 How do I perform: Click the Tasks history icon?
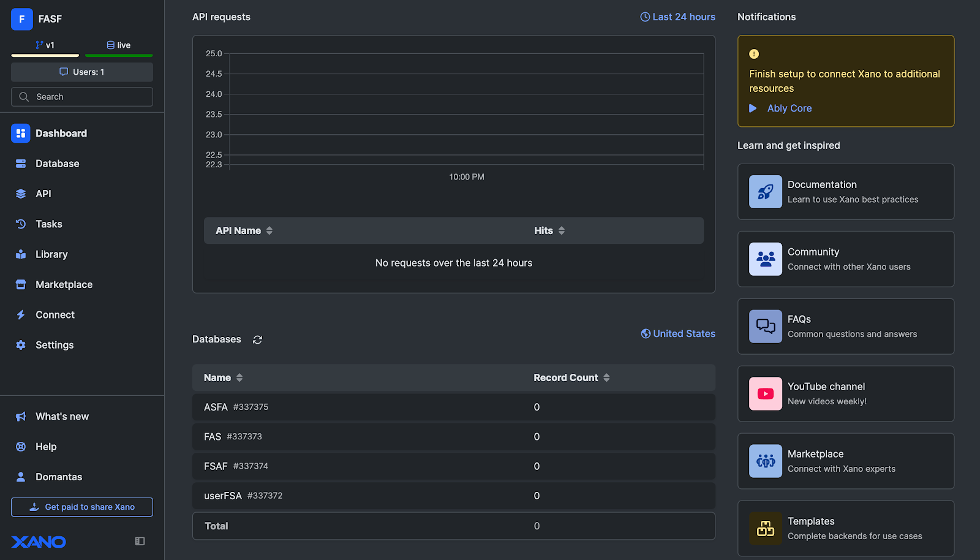click(x=21, y=224)
